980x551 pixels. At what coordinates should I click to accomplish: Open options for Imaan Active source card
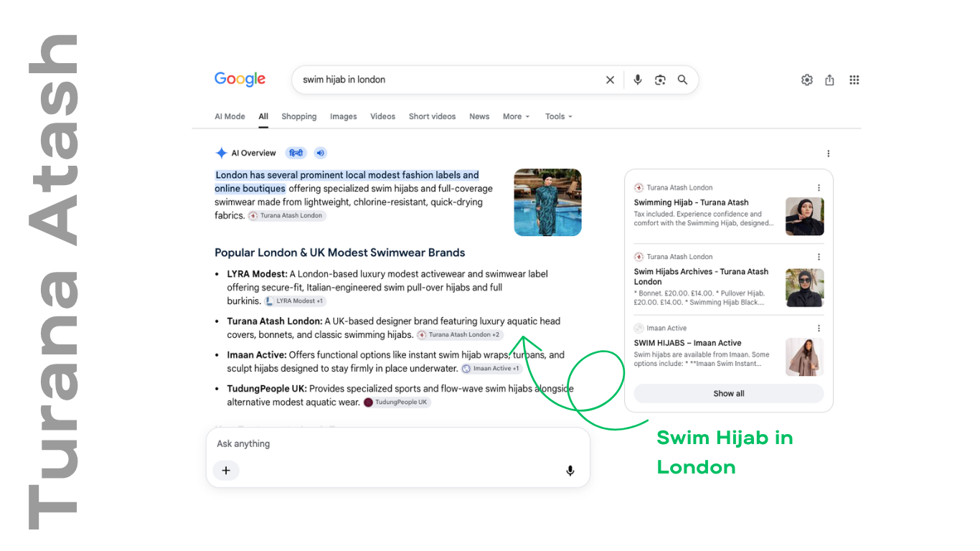pos(819,329)
